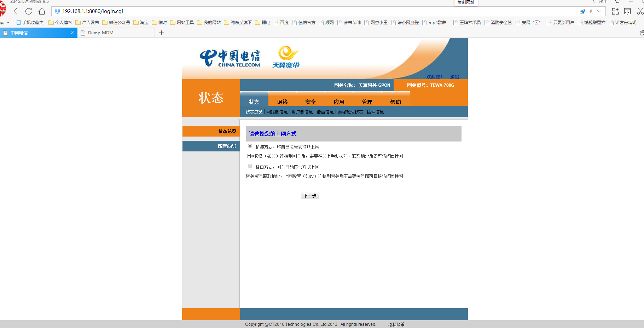Screen dimensions: 644x329
Task: Open the 网站工具 bookmarks folder
Action: (182, 23)
